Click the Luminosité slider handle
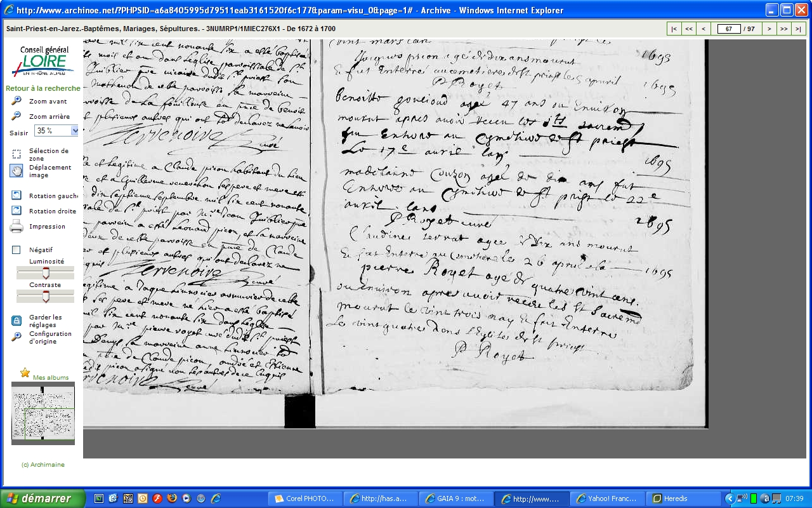This screenshot has height=508, width=812. (45, 273)
